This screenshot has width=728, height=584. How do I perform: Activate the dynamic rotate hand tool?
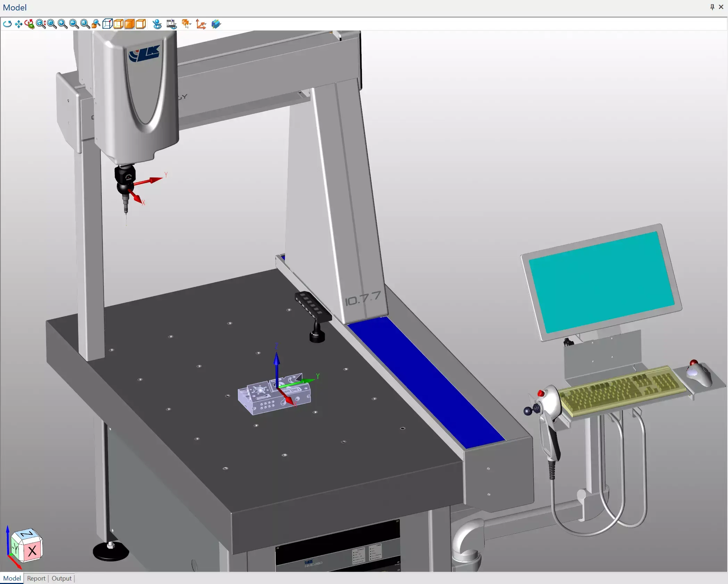(29, 24)
